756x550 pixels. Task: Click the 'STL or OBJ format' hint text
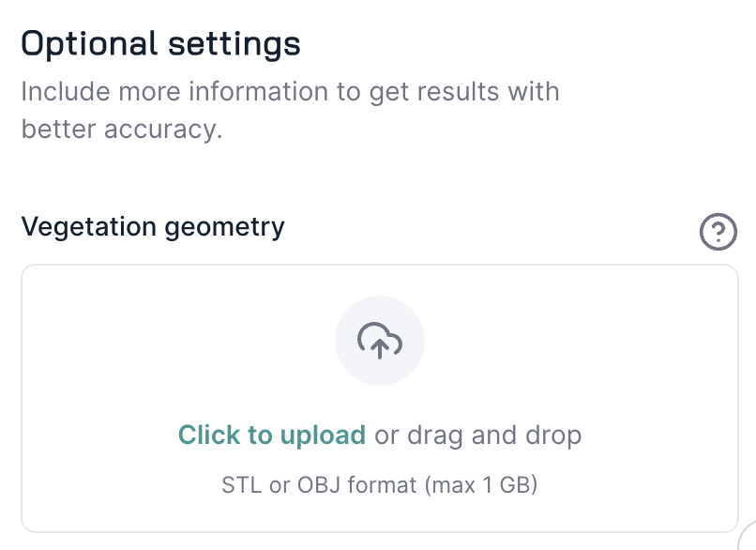tap(319, 486)
